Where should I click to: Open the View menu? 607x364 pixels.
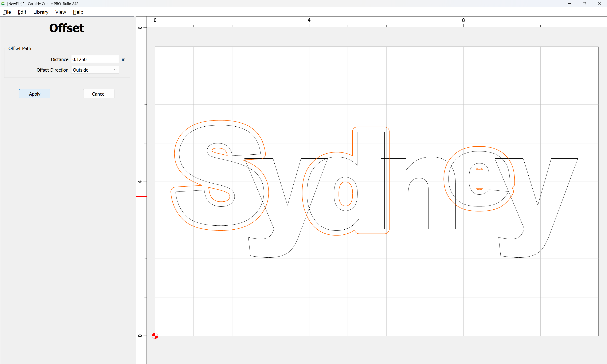[60, 12]
